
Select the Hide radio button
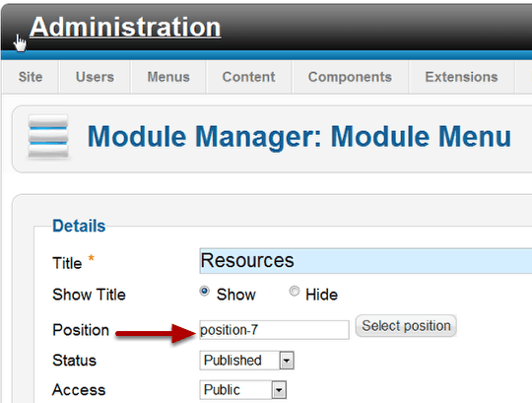click(x=295, y=291)
